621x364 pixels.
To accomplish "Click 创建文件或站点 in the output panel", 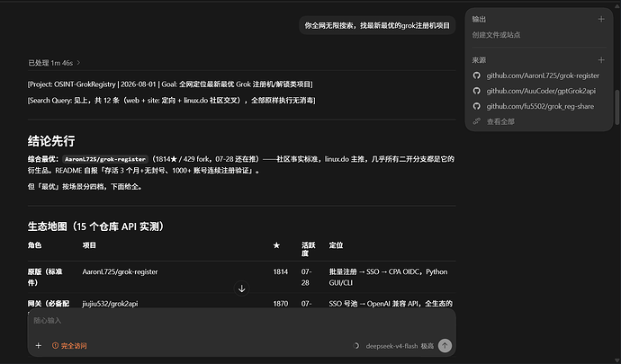I will [496, 35].
